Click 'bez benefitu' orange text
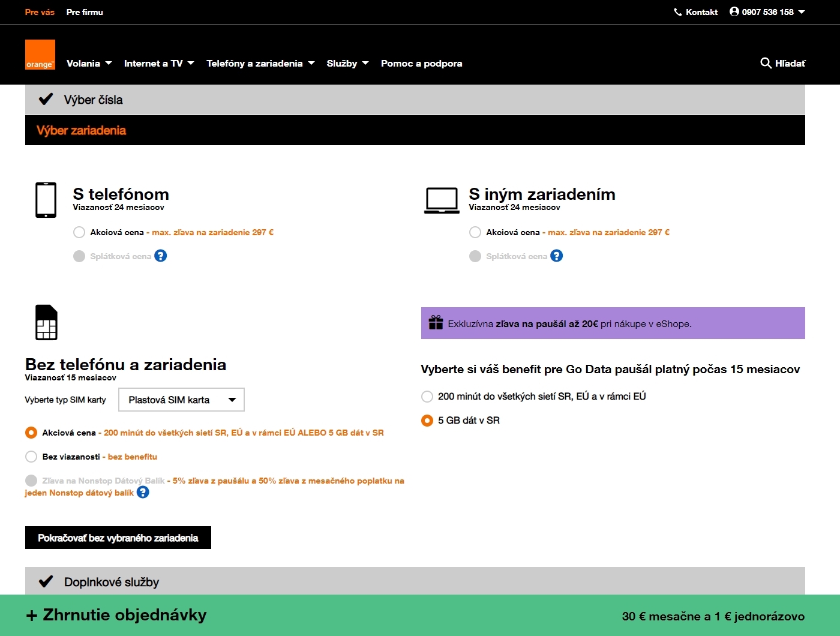The height and width of the screenshot is (636, 840). click(133, 457)
